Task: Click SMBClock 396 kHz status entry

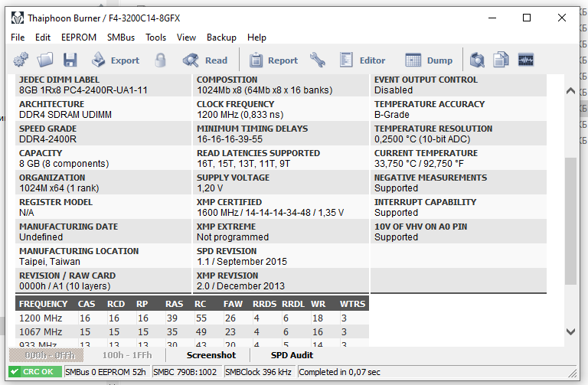Action: click(x=259, y=372)
